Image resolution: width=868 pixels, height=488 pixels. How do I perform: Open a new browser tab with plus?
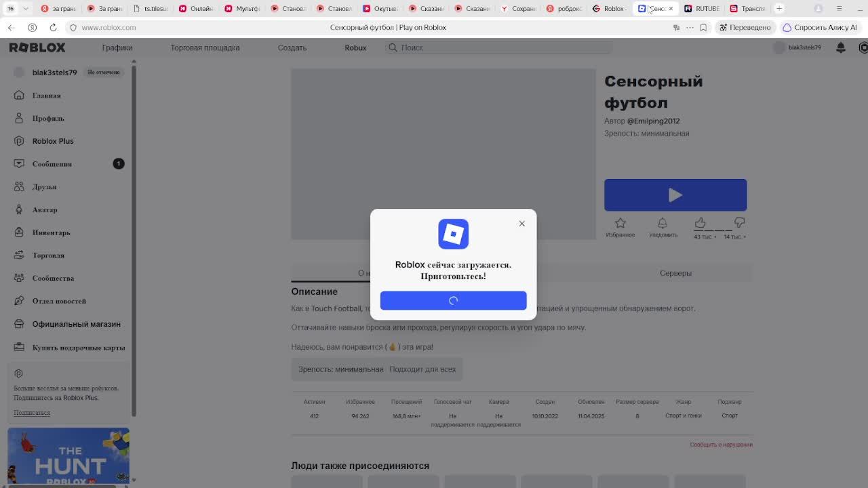tap(779, 8)
